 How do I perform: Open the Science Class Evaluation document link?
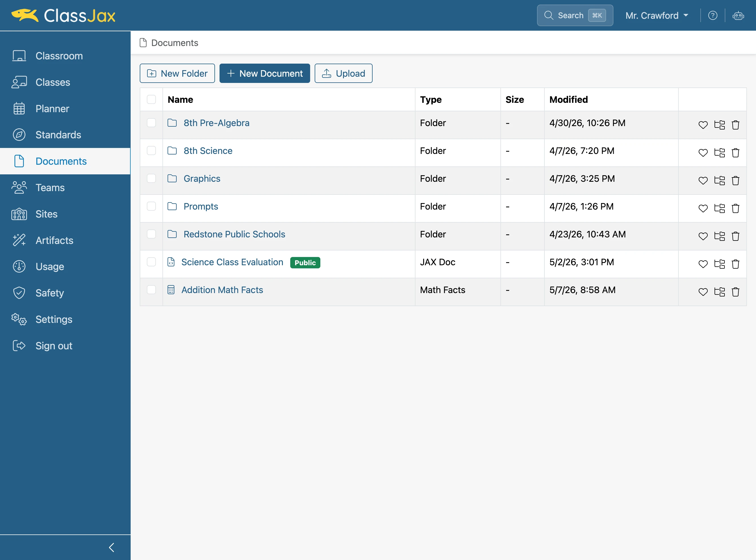click(x=232, y=262)
